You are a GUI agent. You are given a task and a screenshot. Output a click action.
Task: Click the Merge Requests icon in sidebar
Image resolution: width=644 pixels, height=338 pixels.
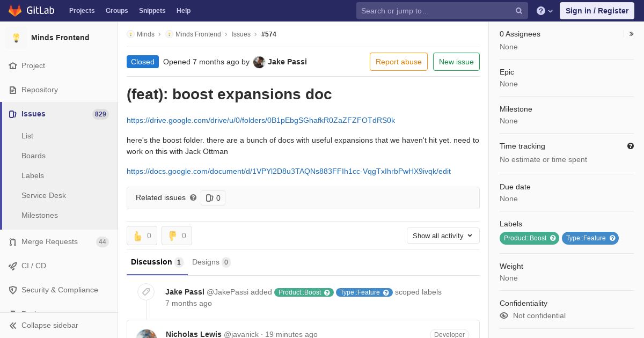(x=13, y=241)
